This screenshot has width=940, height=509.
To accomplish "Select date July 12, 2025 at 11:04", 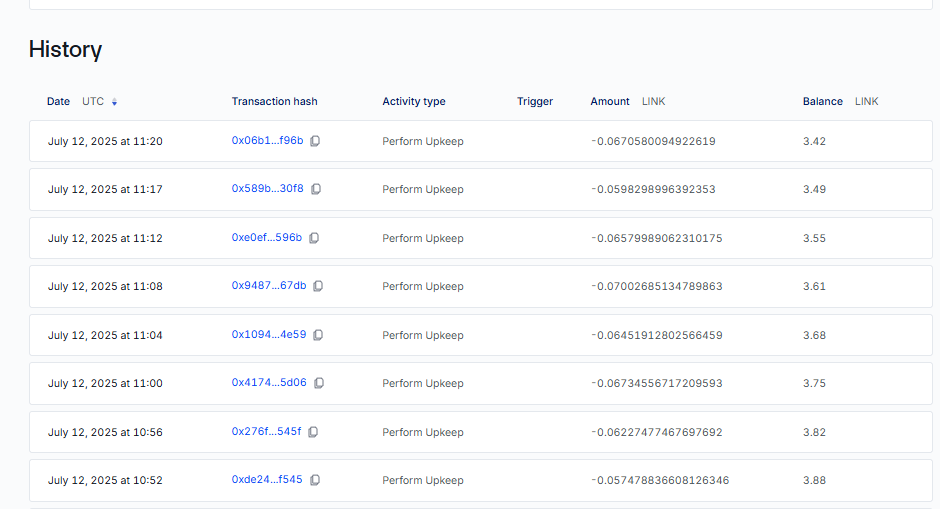I will [x=105, y=335].
